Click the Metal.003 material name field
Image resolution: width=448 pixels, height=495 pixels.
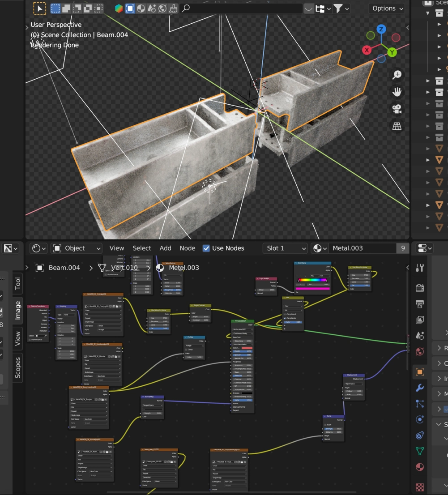pyautogui.click(x=362, y=248)
